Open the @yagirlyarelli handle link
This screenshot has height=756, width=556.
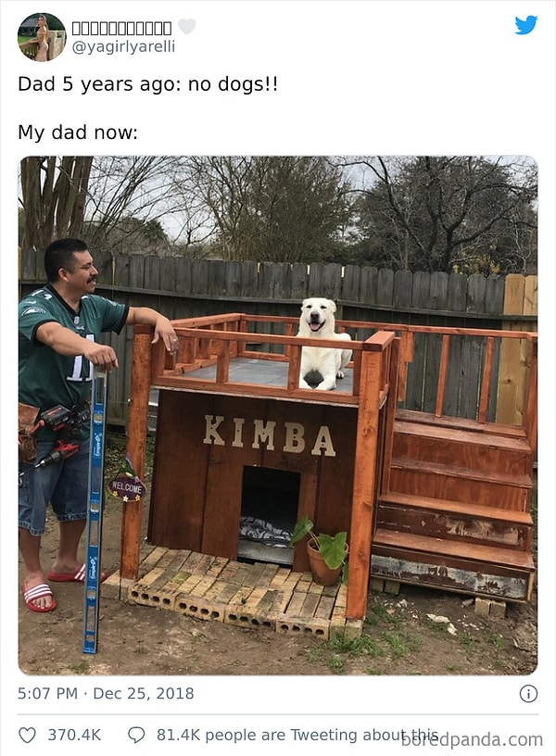pyautogui.click(x=123, y=46)
